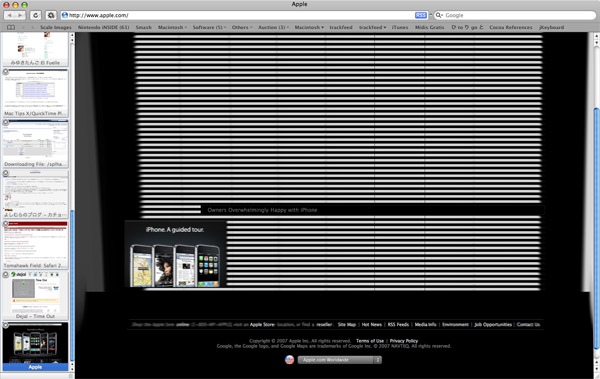The image size is (600, 379).
Task: Click the browser forward arrow button
Action: 20,15
